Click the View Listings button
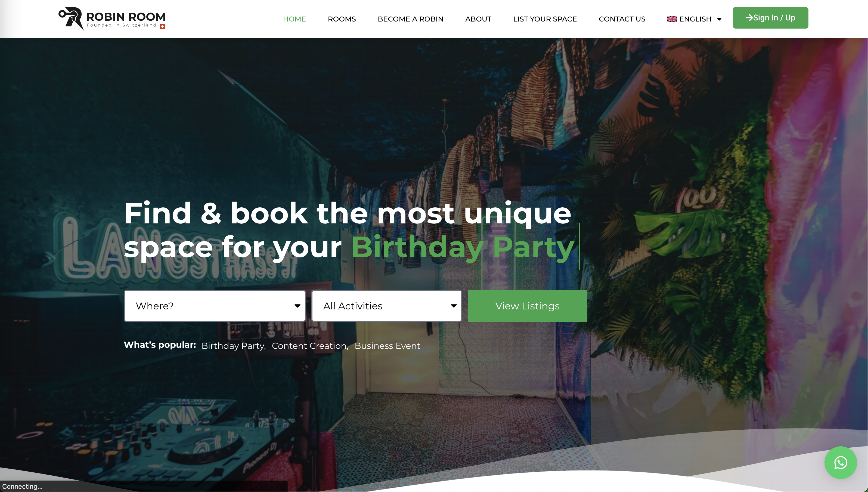The width and height of the screenshot is (868, 492). click(x=527, y=306)
